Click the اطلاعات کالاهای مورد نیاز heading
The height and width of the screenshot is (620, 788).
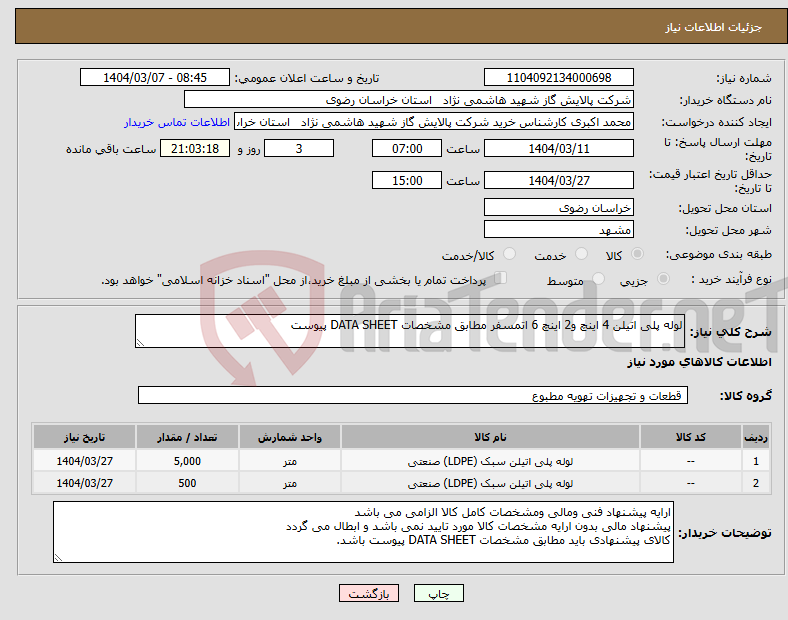pos(699,362)
